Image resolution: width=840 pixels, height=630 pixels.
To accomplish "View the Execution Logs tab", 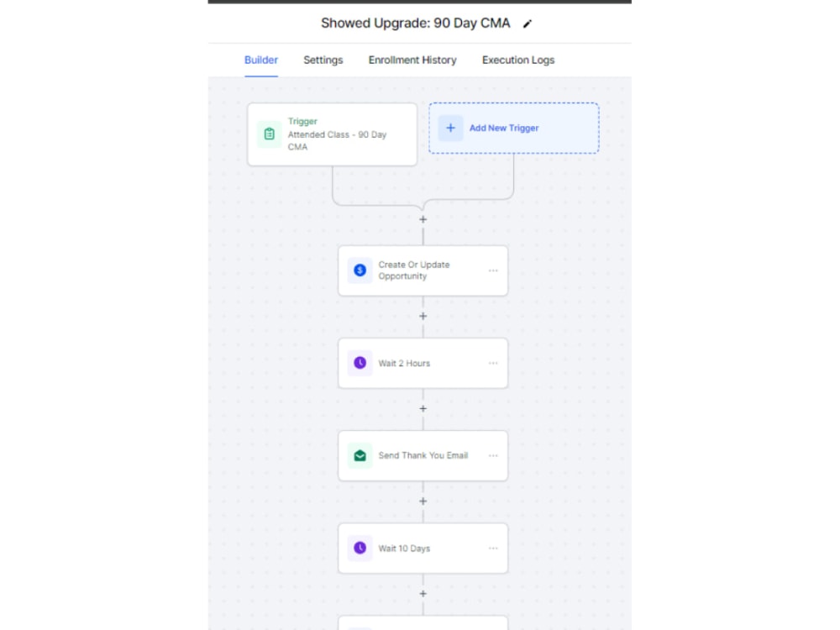I will pyautogui.click(x=517, y=60).
